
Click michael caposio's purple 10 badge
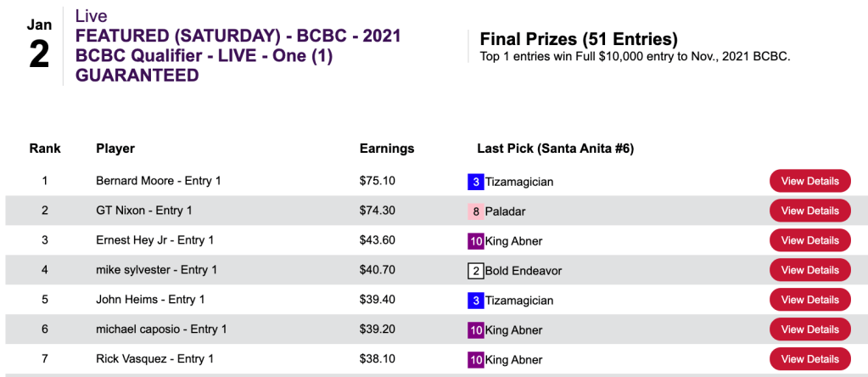tap(475, 330)
